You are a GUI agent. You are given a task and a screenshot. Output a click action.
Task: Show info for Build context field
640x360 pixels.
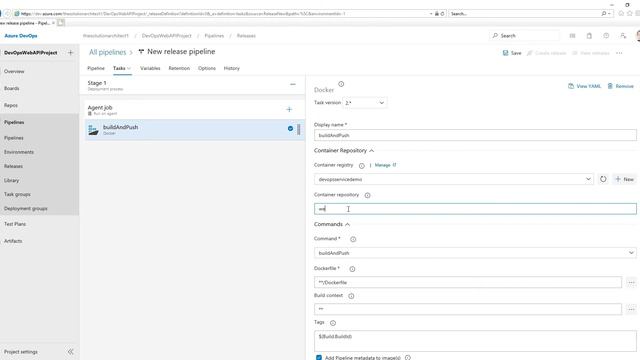pos(351,296)
